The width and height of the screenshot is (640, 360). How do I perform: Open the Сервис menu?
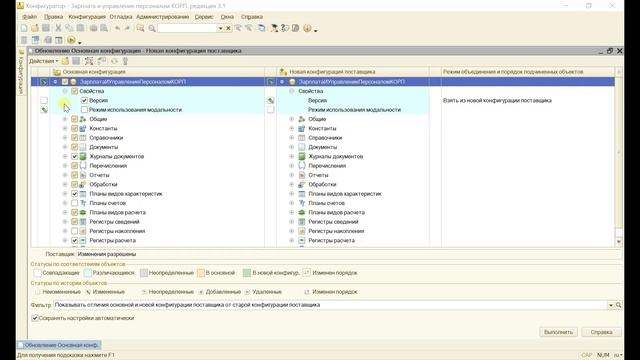[x=204, y=17]
